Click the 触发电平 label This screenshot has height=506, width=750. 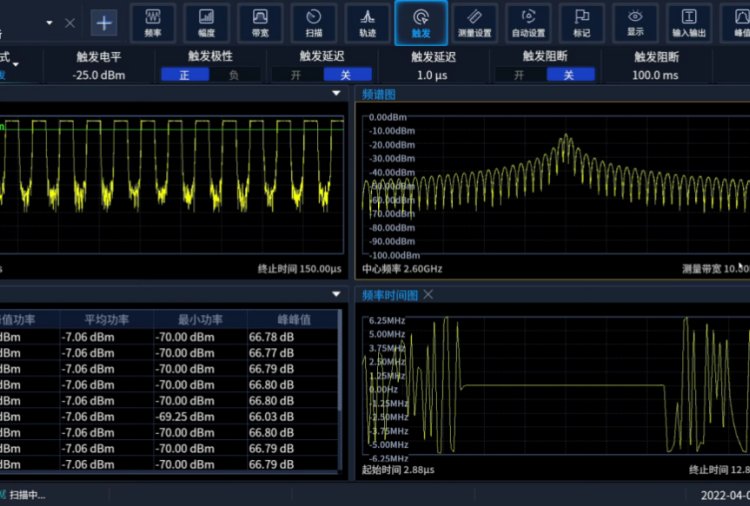(x=99, y=57)
